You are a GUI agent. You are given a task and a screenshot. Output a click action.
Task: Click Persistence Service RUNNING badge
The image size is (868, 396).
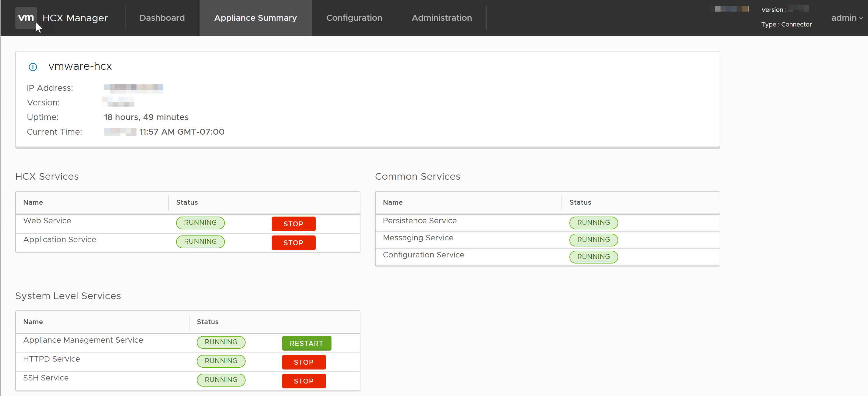[x=593, y=222]
